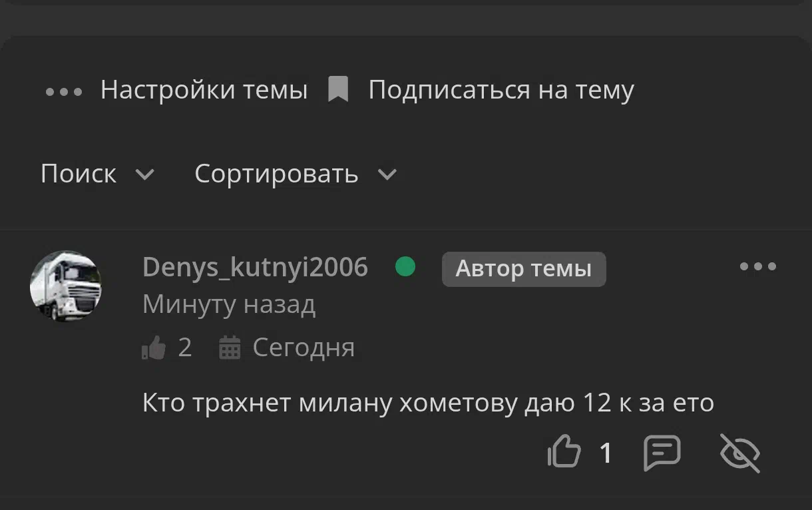Click the Минуту назад timestamp
Image resolution: width=812 pixels, height=510 pixels.
[x=229, y=304]
